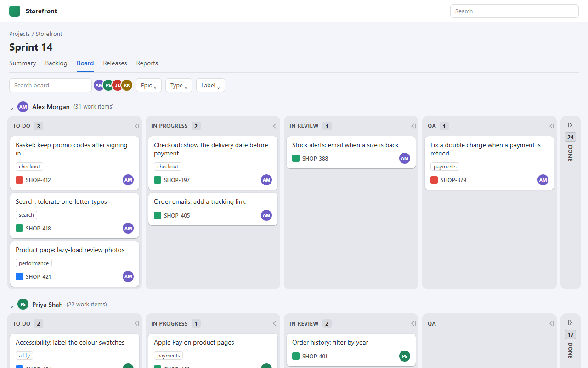The width and height of the screenshot is (588, 368).
Task: Expand the Done column in Priya Shah's swimlane
Action: (x=570, y=323)
